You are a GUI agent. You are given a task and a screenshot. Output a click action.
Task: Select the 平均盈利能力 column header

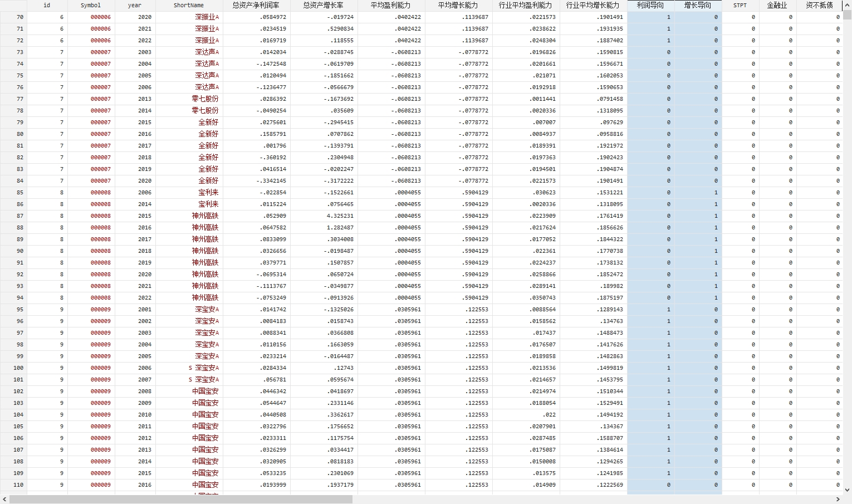(x=391, y=5)
